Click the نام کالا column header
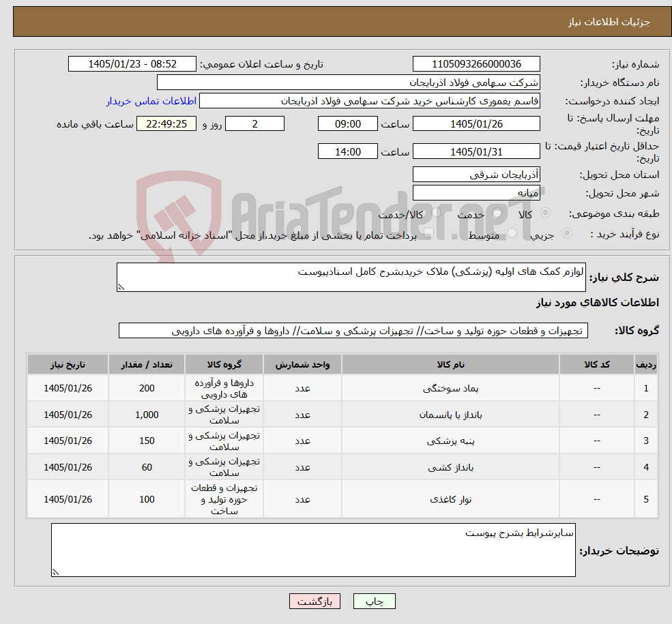The width and height of the screenshot is (672, 624). click(x=450, y=364)
